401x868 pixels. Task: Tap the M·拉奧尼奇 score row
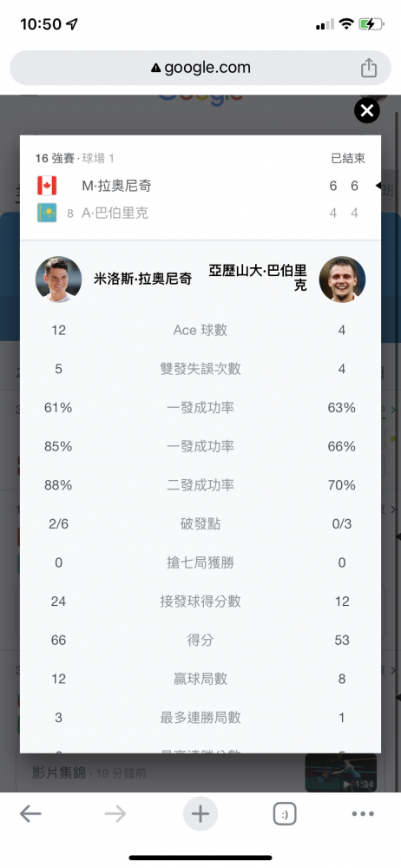coord(200,186)
